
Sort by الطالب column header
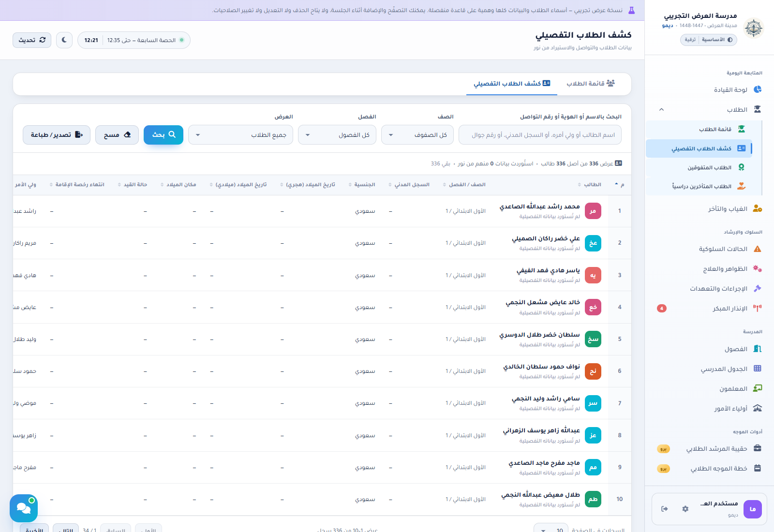590,185
